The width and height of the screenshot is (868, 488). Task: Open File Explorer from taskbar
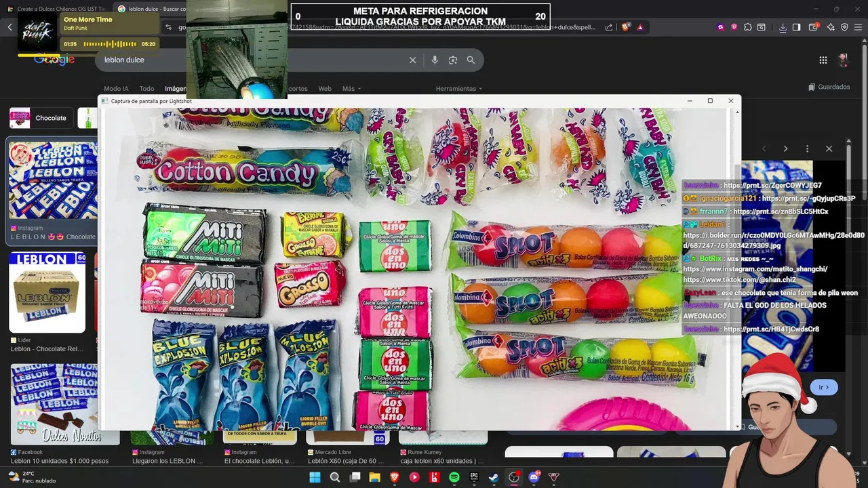(374, 477)
